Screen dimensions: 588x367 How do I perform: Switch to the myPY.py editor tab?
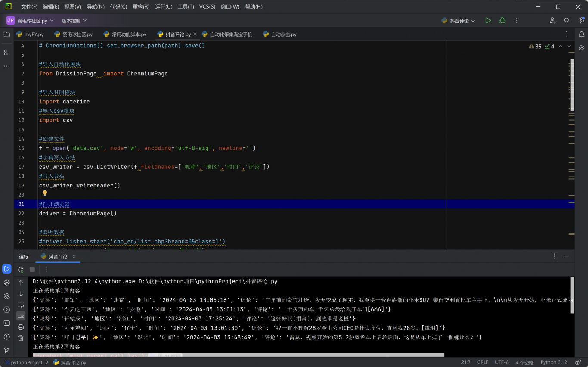coord(30,34)
